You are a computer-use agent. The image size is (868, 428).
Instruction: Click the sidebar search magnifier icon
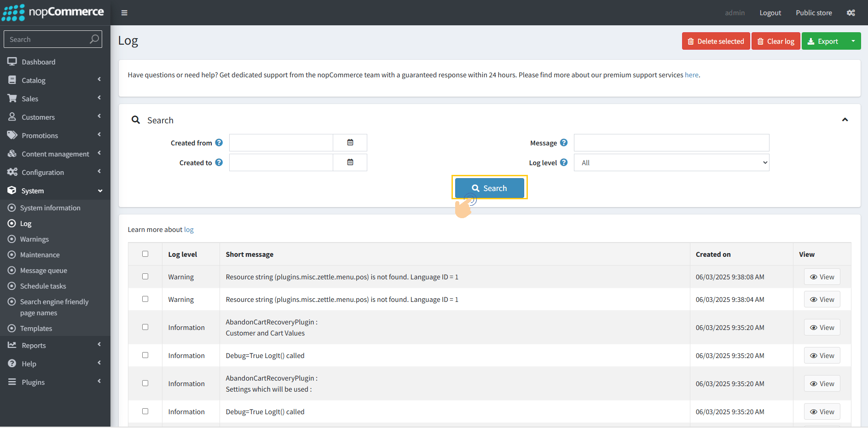click(94, 40)
